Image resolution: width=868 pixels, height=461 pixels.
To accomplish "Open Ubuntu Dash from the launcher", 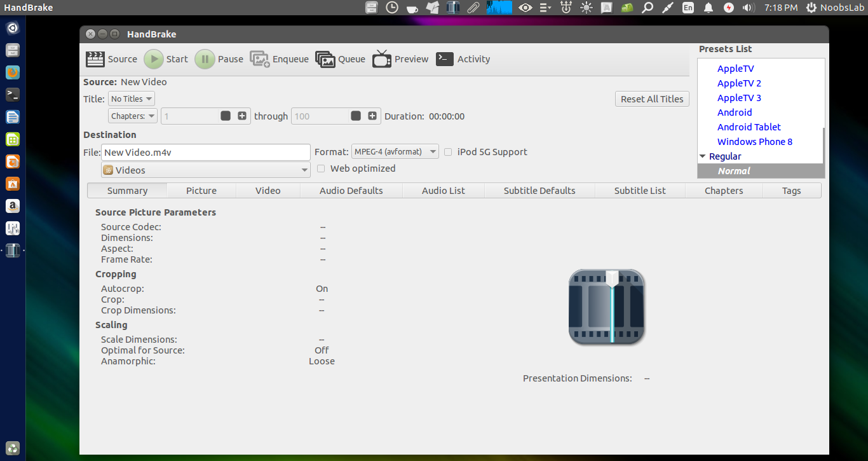I will point(13,29).
